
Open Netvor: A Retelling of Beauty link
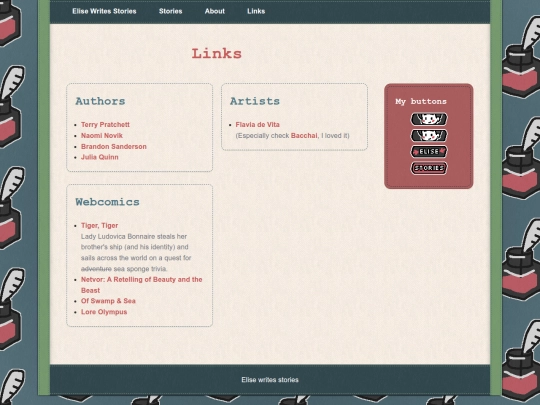pos(142,285)
